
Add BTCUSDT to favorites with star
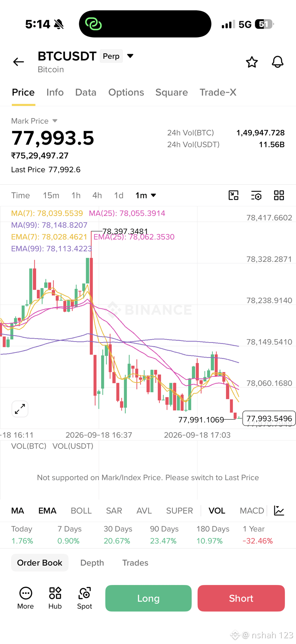(252, 62)
